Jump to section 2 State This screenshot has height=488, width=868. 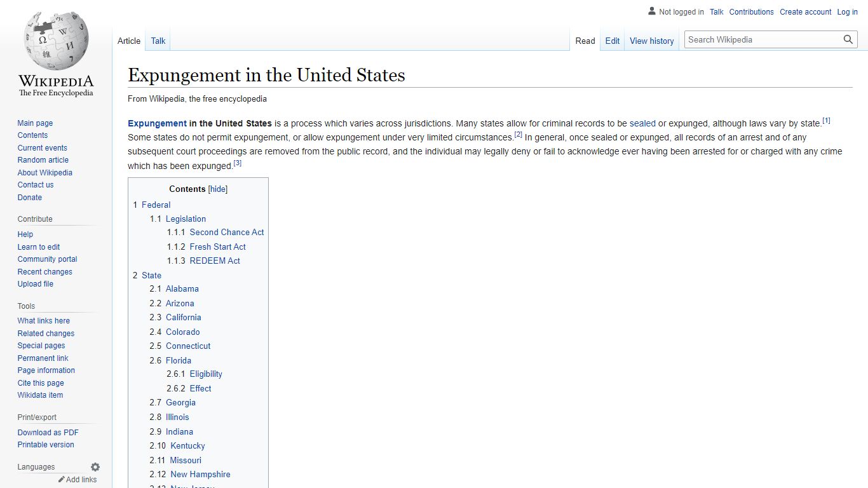147,275
